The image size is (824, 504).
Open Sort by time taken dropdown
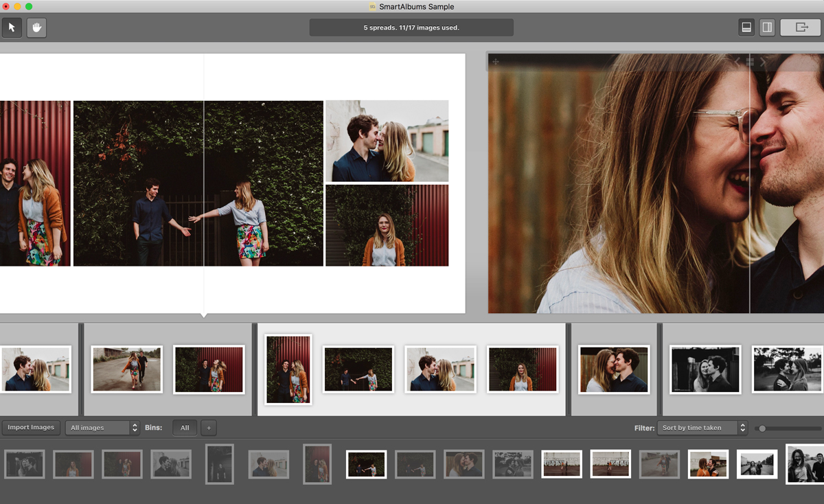point(702,428)
